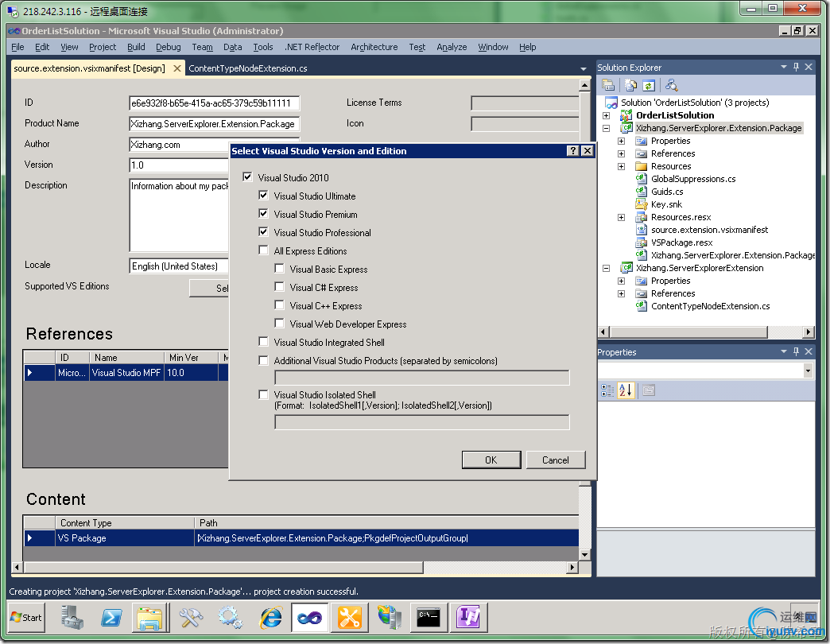Viewport: 830px width, 644px height.
Task: Click help question mark in dialog title
Action: [x=572, y=151]
